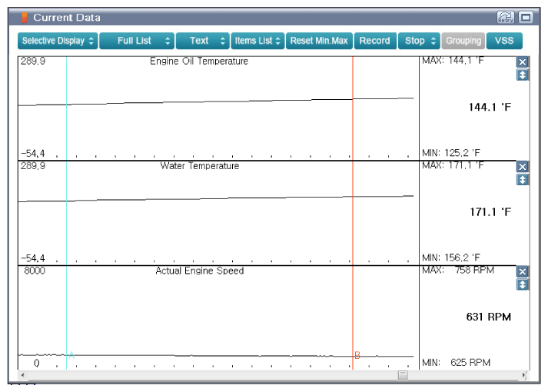Click cursor A marker label
The height and width of the screenshot is (392, 548).
[x=71, y=355]
